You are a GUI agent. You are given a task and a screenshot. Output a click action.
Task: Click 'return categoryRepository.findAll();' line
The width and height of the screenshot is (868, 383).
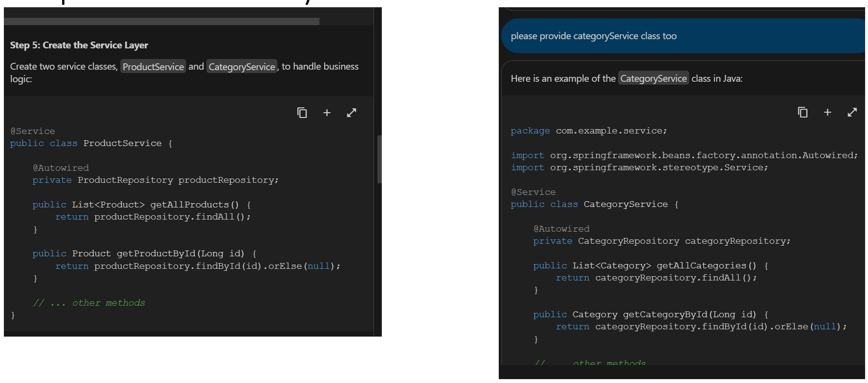coord(657,278)
